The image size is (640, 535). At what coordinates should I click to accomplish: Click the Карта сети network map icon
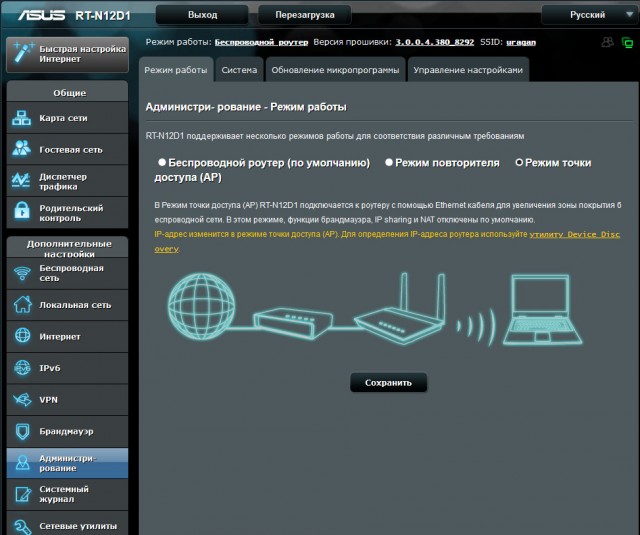(21, 118)
